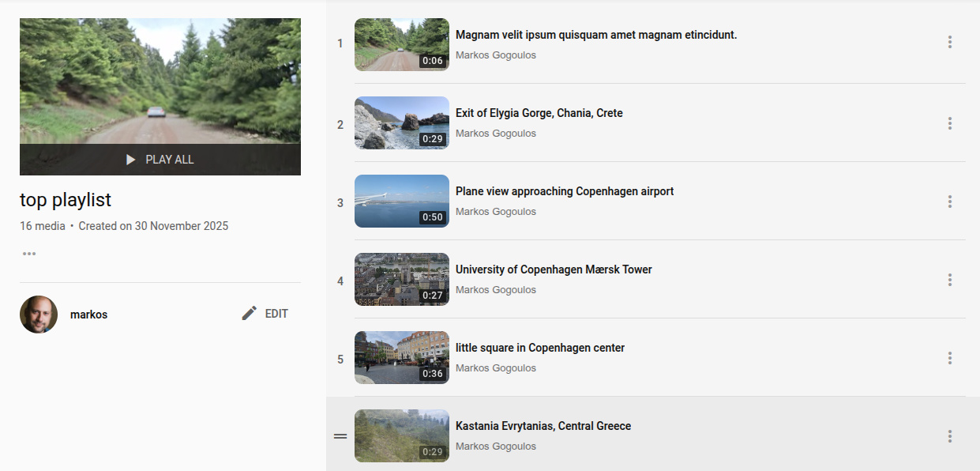
Task: Open options for first playlist video
Action: 949,42
